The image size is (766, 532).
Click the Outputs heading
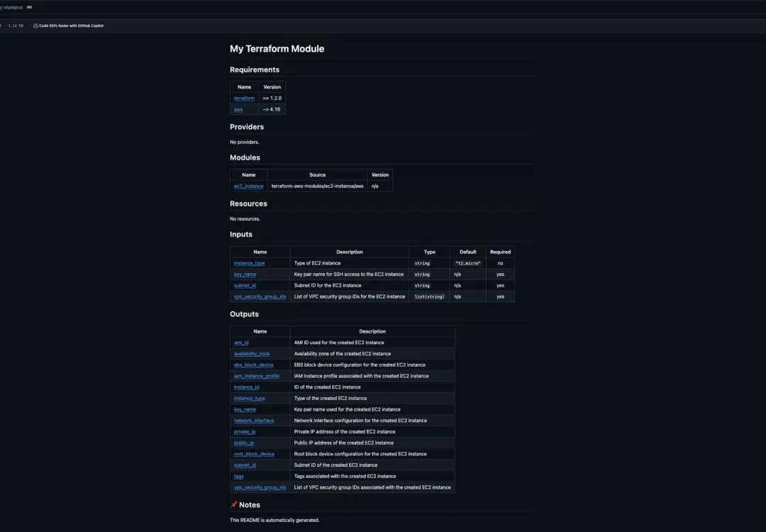pos(244,314)
